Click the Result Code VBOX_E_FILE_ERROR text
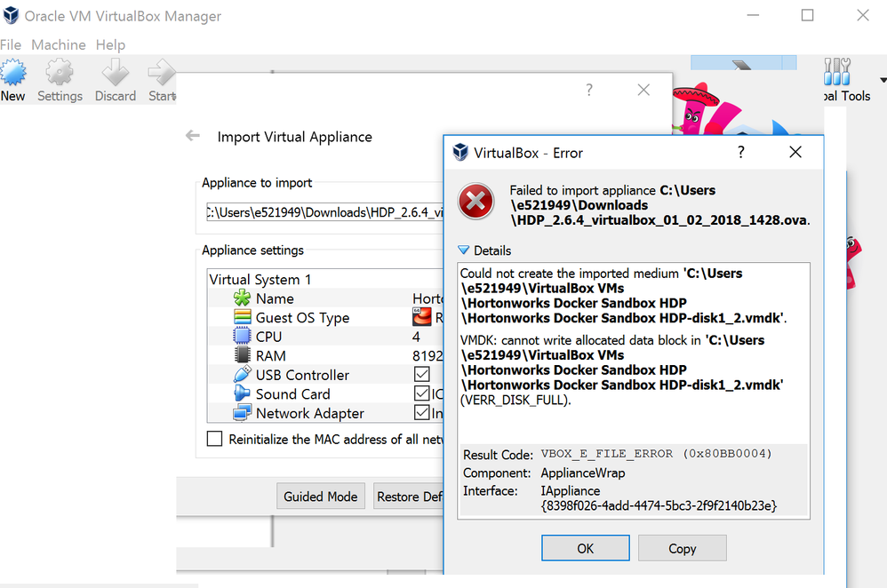Viewport: 887px width, 588px height. pyautogui.click(x=656, y=454)
